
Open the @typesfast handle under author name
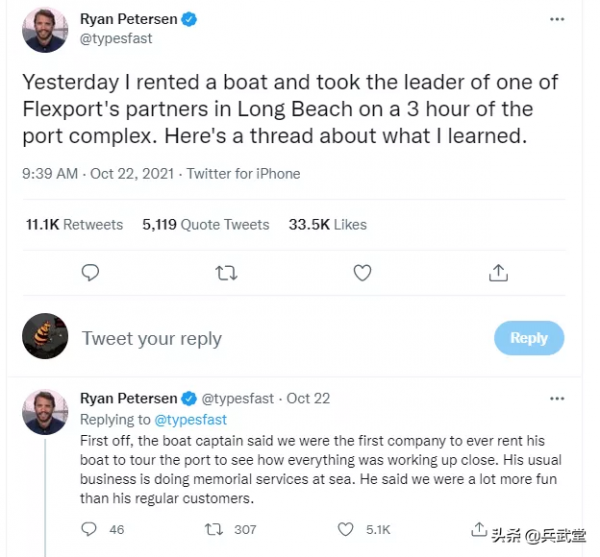(116, 38)
